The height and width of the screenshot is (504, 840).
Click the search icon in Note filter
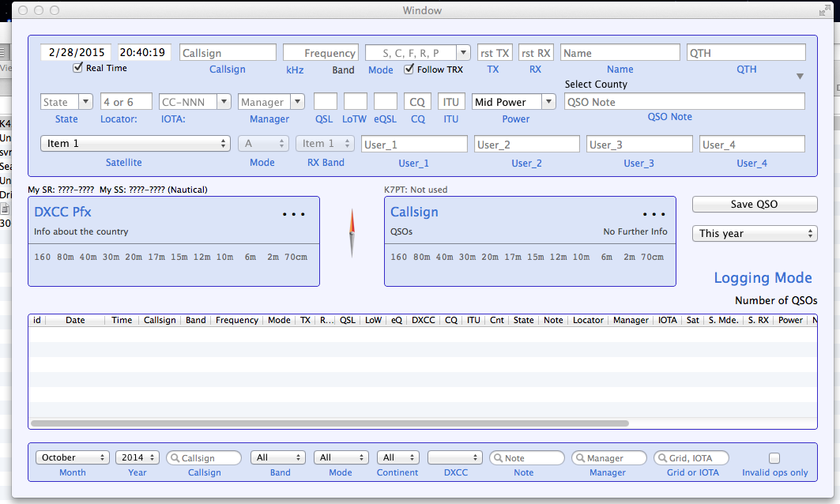pos(498,458)
